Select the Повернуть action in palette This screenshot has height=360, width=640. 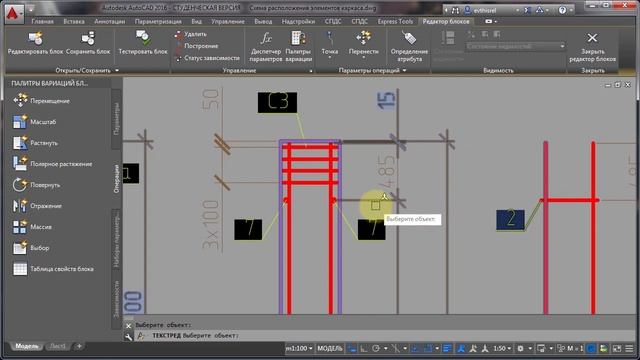click(36, 185)
